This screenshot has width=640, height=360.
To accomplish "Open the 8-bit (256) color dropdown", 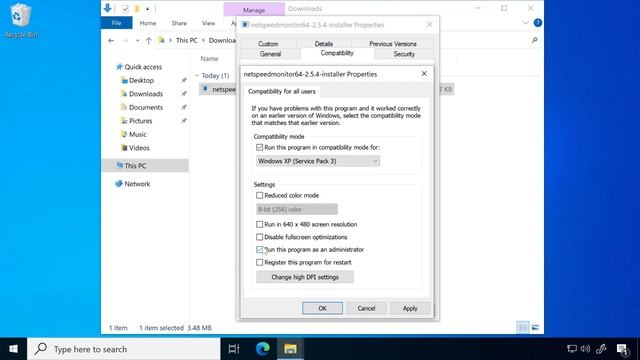I will tap(297, 209).
